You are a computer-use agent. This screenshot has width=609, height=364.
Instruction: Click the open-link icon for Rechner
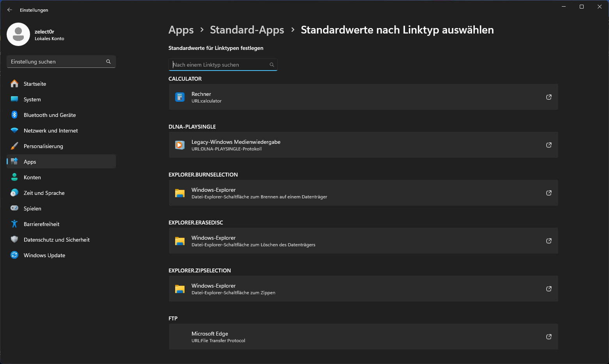549,97
